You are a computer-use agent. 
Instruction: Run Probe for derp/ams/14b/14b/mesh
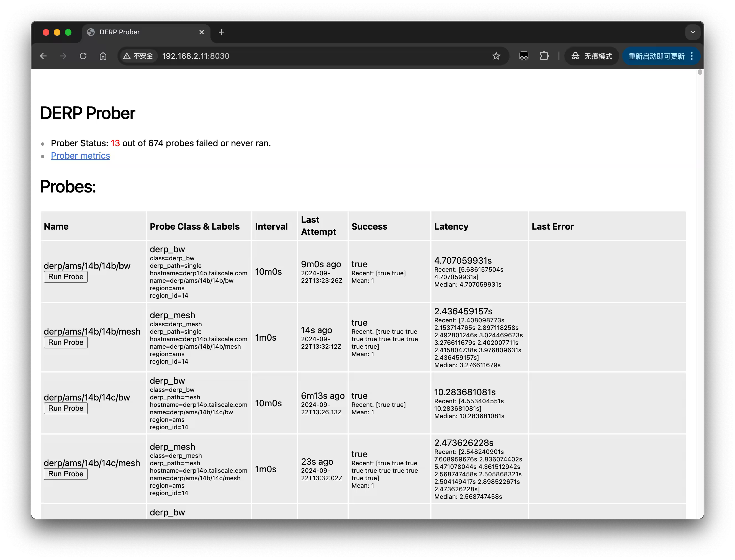(66, 342)
